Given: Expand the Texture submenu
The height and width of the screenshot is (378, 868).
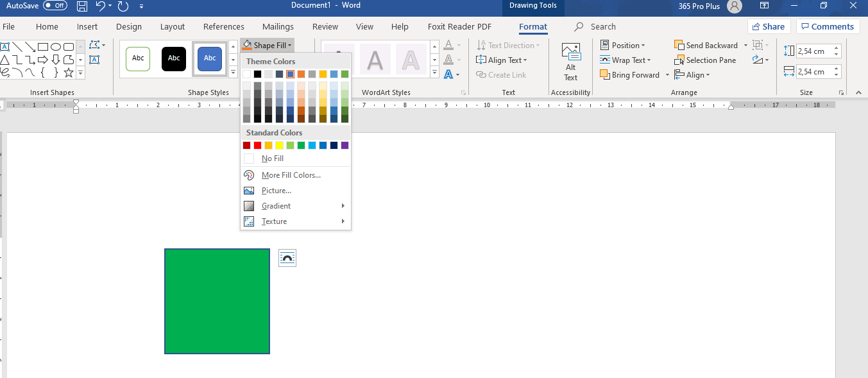Looking at the screenshot, I should [275, 221].
